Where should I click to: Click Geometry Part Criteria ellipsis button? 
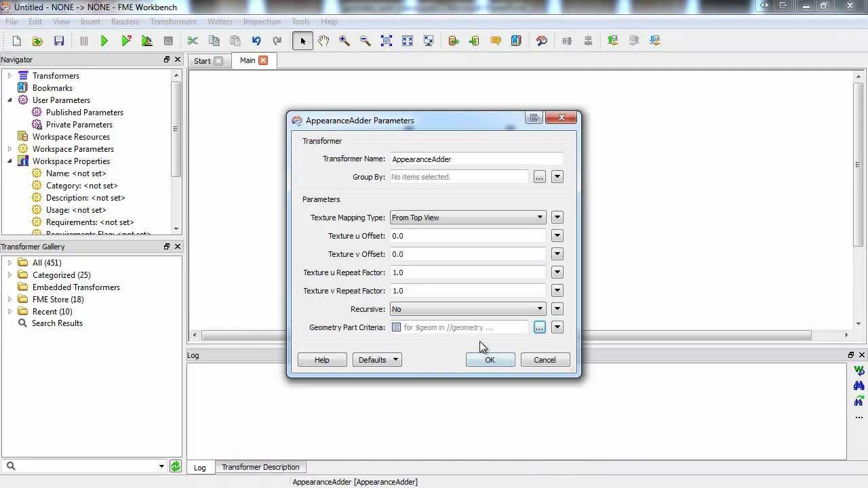[x=539, y=327]
